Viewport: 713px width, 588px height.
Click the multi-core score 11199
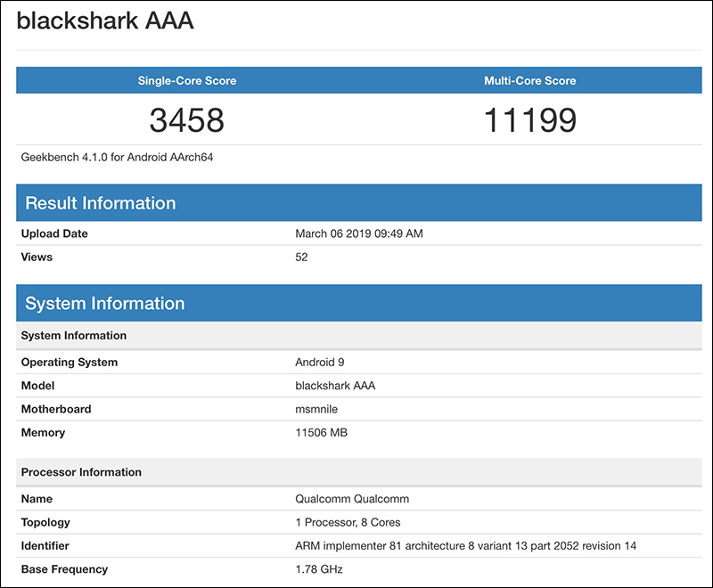click(x=530, y=120)
